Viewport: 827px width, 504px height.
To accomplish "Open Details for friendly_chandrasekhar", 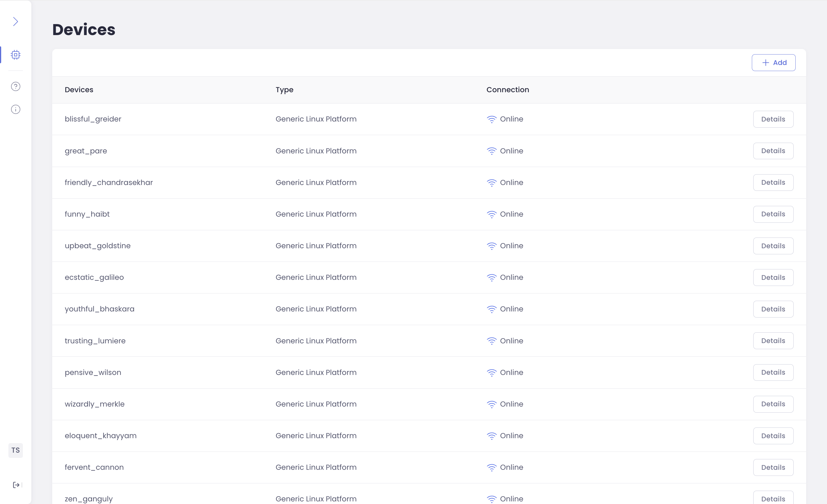I will (773, 182).
